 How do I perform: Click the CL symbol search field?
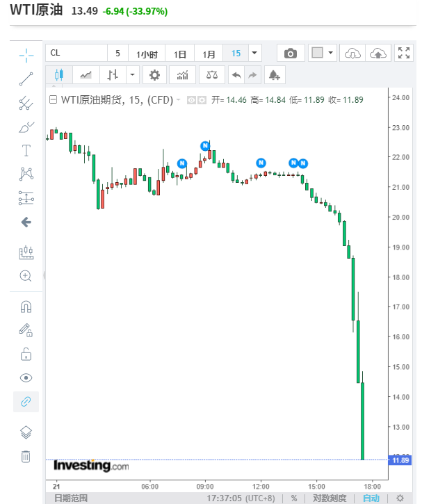coord(76,54)
